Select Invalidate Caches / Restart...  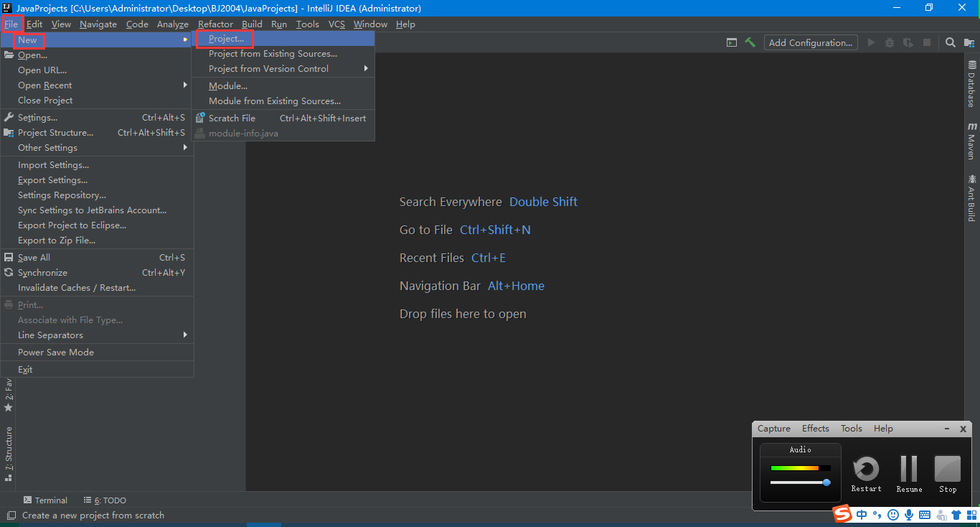(97, 288)
